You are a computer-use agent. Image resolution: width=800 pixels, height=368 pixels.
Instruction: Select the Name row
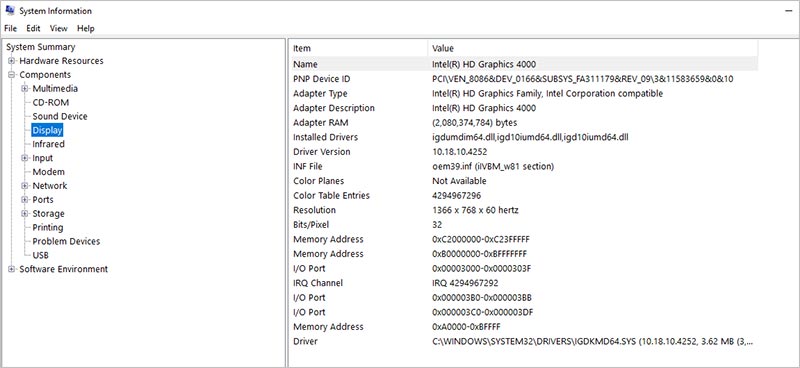(524, 64)
